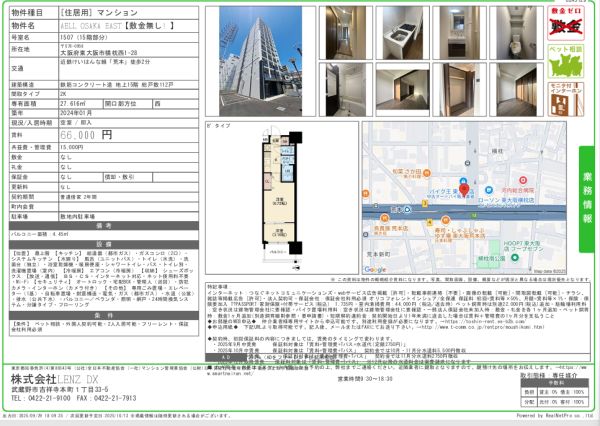
Task: Open the washbasin with mirror photo
Action: click(x=459, y=33)
